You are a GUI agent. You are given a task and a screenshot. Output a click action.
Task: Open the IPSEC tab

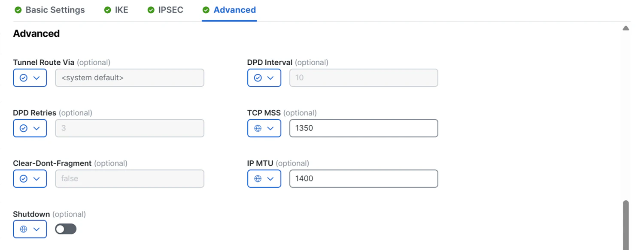[x=165, y=10]
